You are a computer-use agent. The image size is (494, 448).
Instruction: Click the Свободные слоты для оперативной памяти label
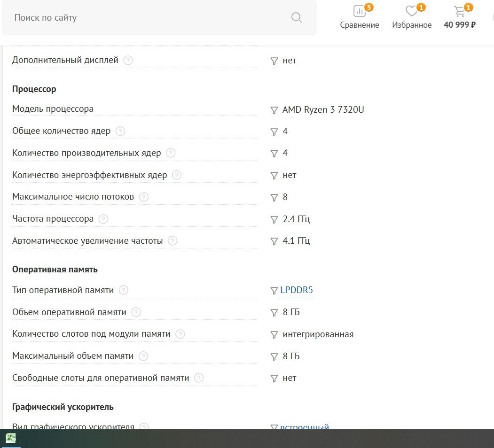click(x=101, y=378)
